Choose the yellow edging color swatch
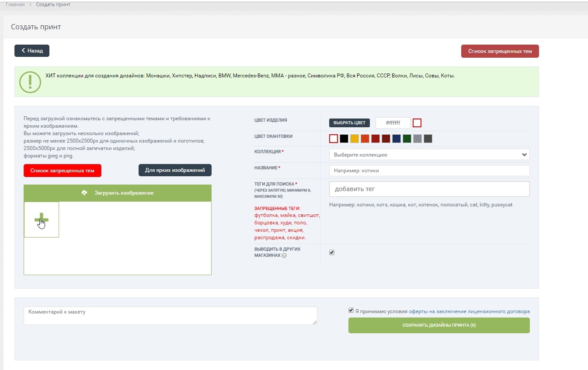Image resolution: width=588 pixels, height=370 pixels. (355, 139)
